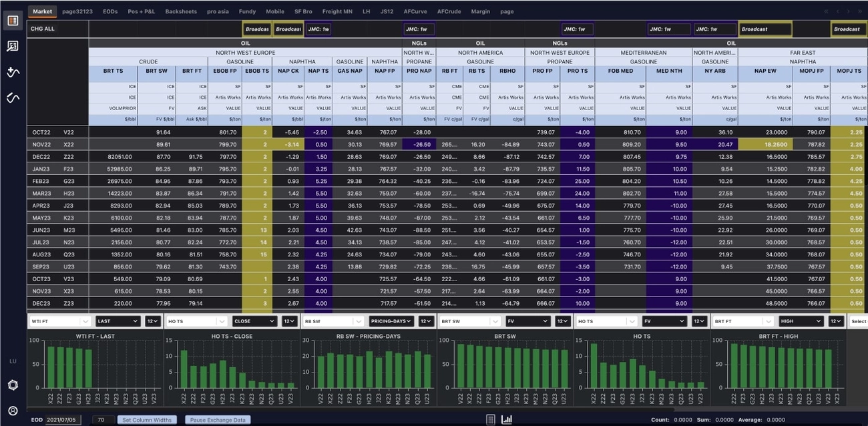
Task: Expand the PRICING-DAYS field dropdown
Action: (x=392, y=321)
